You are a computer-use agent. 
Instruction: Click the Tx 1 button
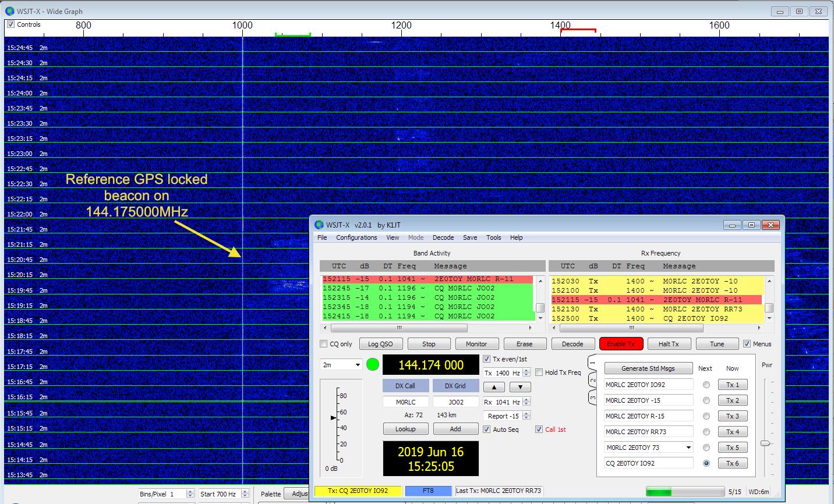pyautogui.click(x=733, y=385)
